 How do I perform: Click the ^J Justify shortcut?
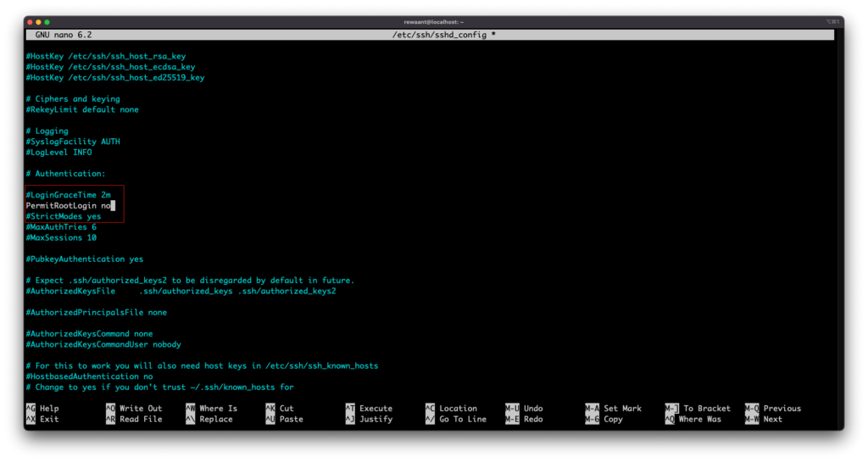[369, 419]
